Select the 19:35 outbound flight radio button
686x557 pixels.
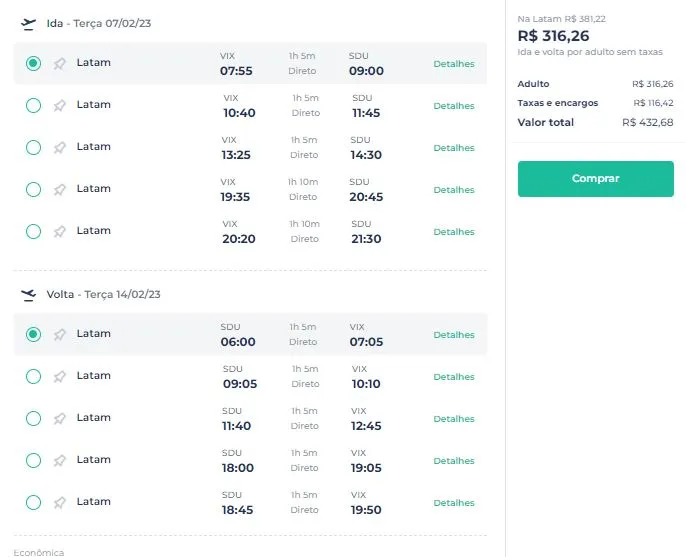coord(33,189)
